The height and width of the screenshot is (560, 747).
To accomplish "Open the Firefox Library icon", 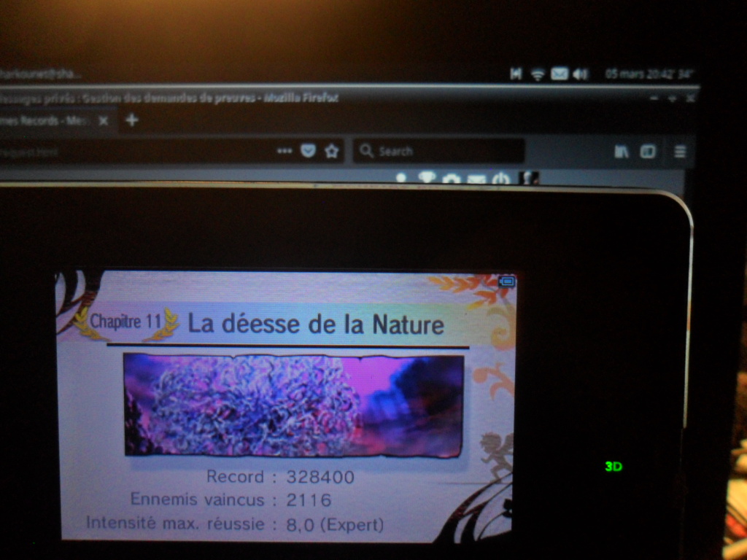I will (x=622, y=152).
